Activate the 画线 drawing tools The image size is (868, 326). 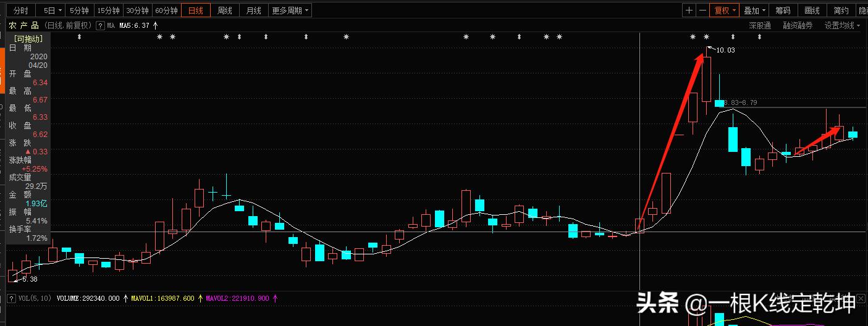[812, 10]
